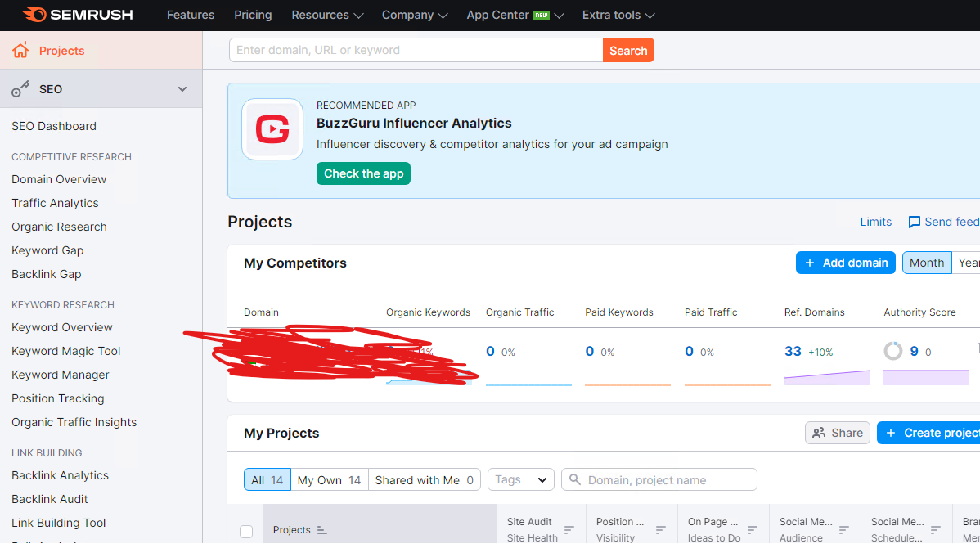The image size is (980, 544).
Task: Sort by the Site Audit column icon
Action: pyautogui.click(x=569, y=529)
